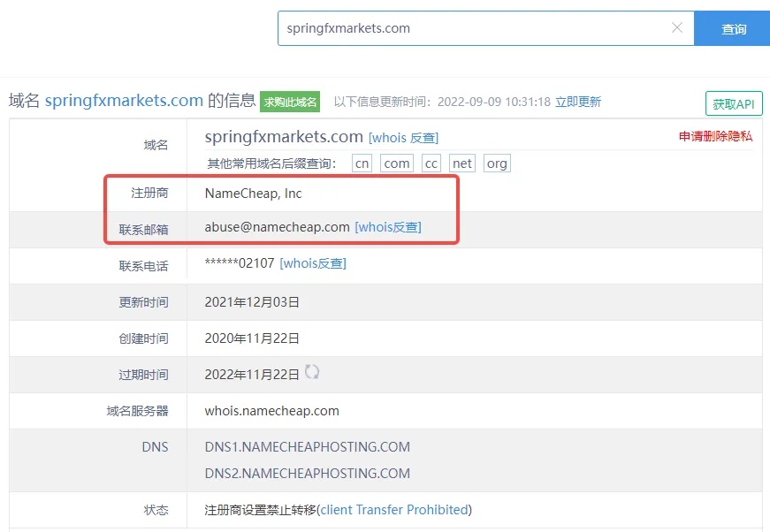Click the 联系电话 row label

[x=143, y=266]
